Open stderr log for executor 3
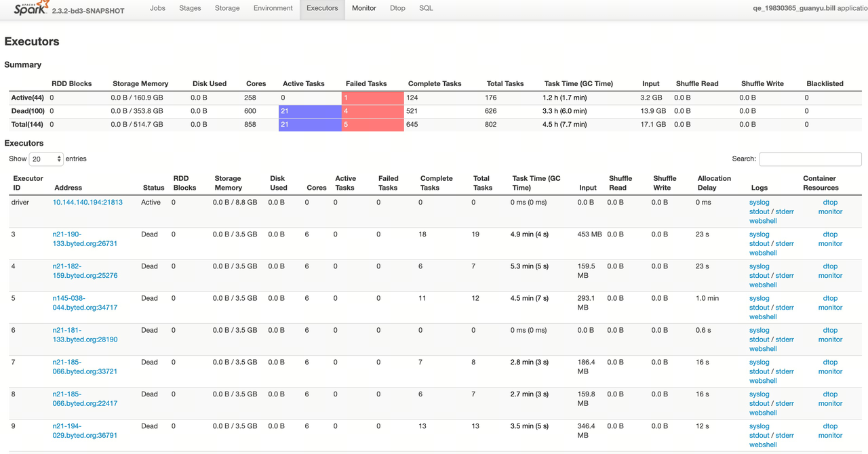Screen dimensions: 868x454 click(785, 243)
